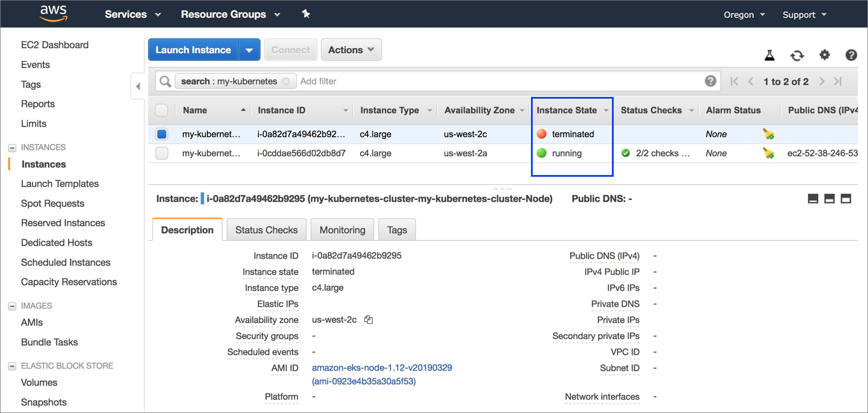Screen dimensions: 868x413
Task: Open the Actions dropdown
Action: (x=351, y=50)
